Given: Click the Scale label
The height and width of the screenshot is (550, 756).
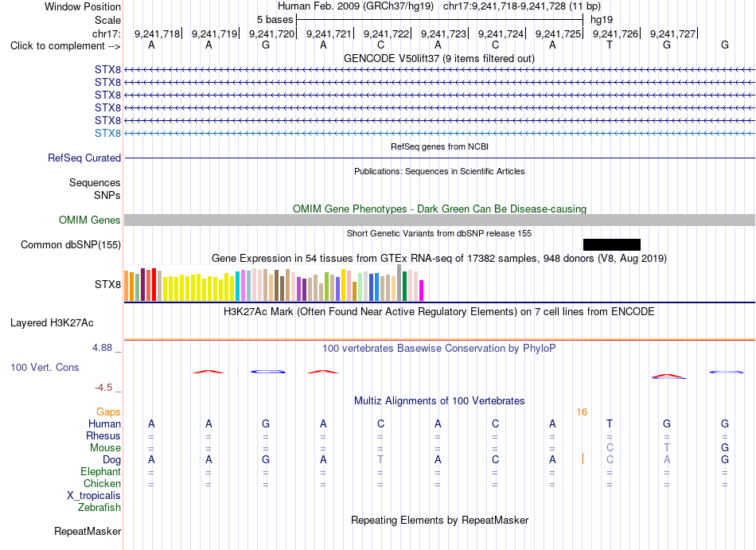Looking at the screenshot, I should point(108,20).
